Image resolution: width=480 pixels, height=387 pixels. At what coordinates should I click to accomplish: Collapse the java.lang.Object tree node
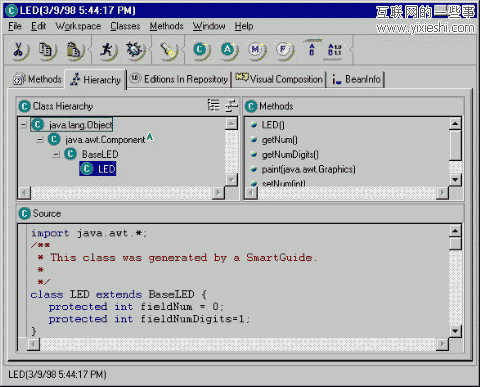pyautogui.click(x=23, y=125)
